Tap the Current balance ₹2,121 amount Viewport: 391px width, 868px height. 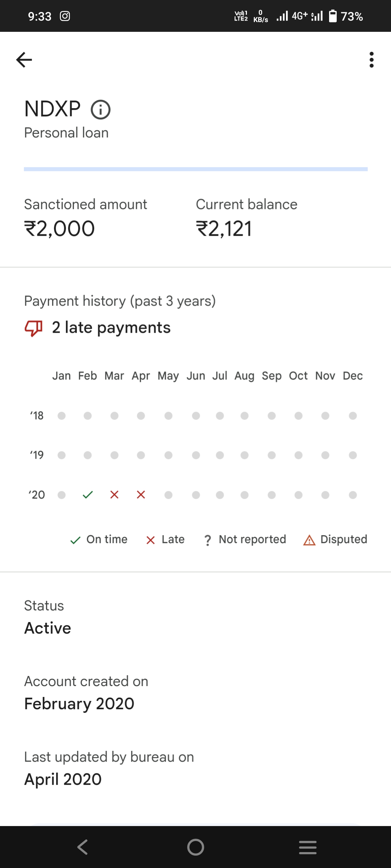pos(224,229)
